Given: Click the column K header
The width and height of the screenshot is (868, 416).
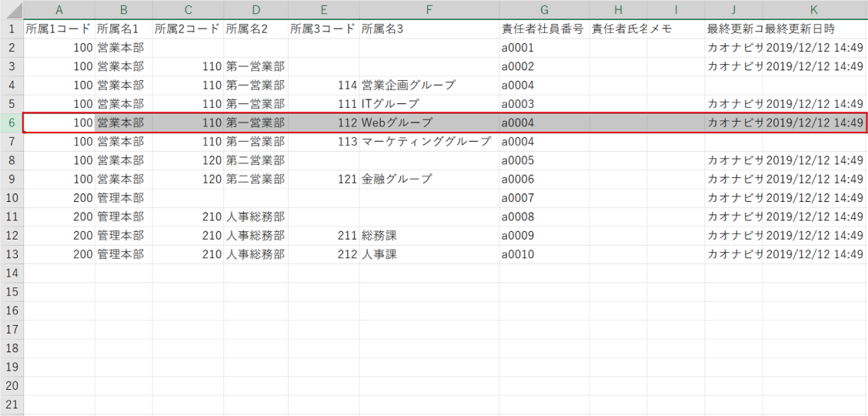Looking at the screenshot, I should (815, 10).
